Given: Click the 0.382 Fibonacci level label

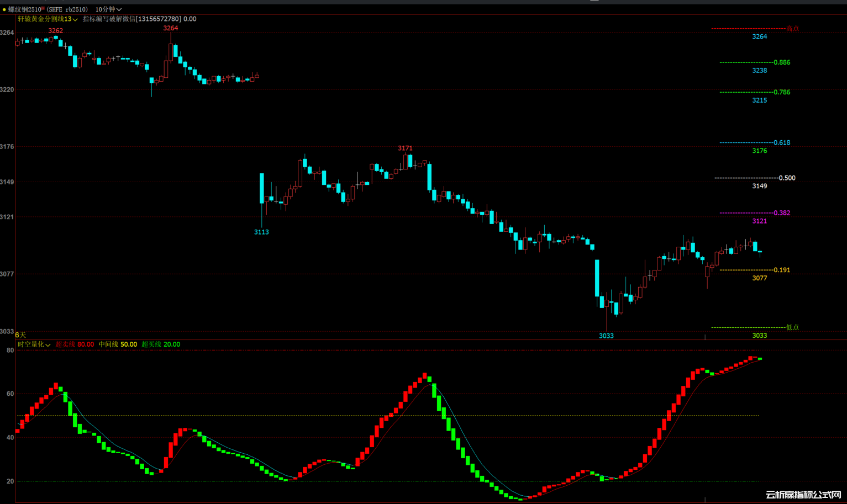Looking at the screenshot, I should pos(782,213).
